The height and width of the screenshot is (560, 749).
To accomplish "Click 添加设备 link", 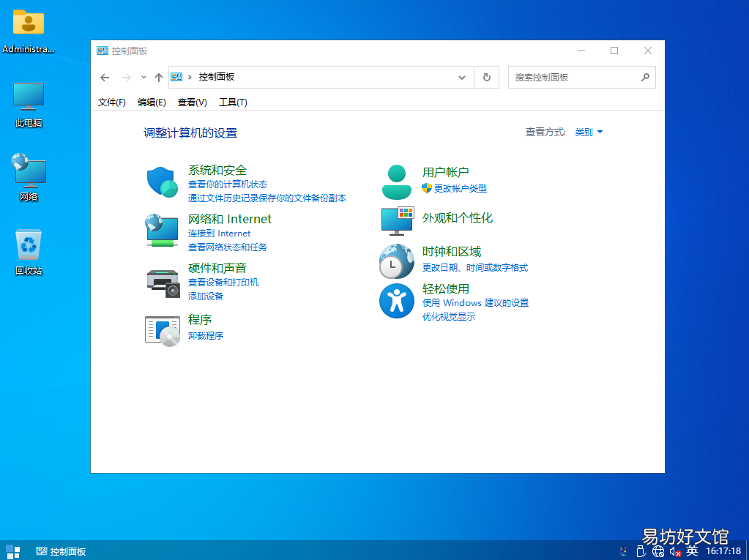I will point(206,296).
